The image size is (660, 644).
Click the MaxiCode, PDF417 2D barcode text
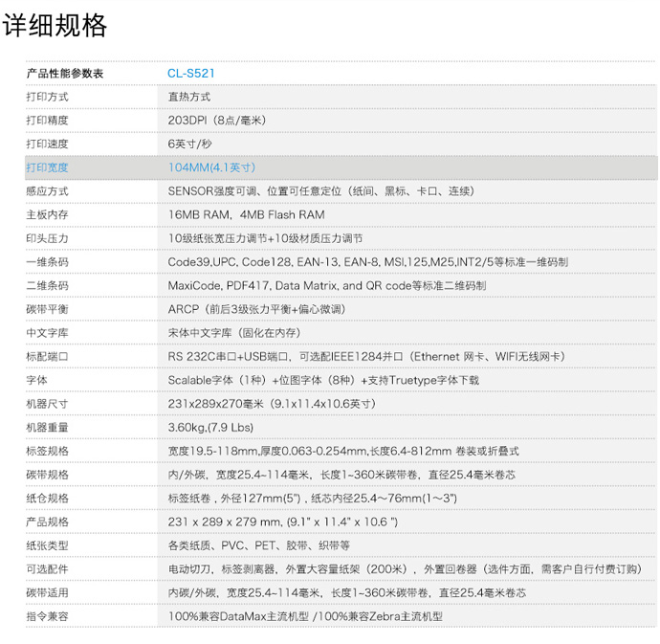tap(326, 285)
